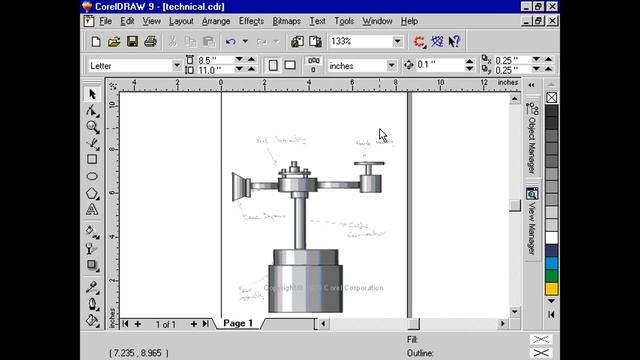640x360 pixels.
Task: Set page to portrait orientation
Action: [273, 65]
